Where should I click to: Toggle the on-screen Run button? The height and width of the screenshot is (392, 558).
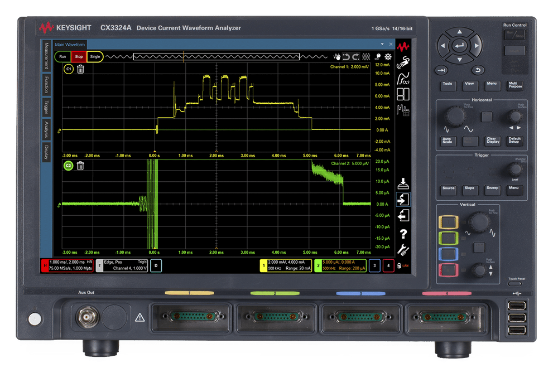(62, 56)
